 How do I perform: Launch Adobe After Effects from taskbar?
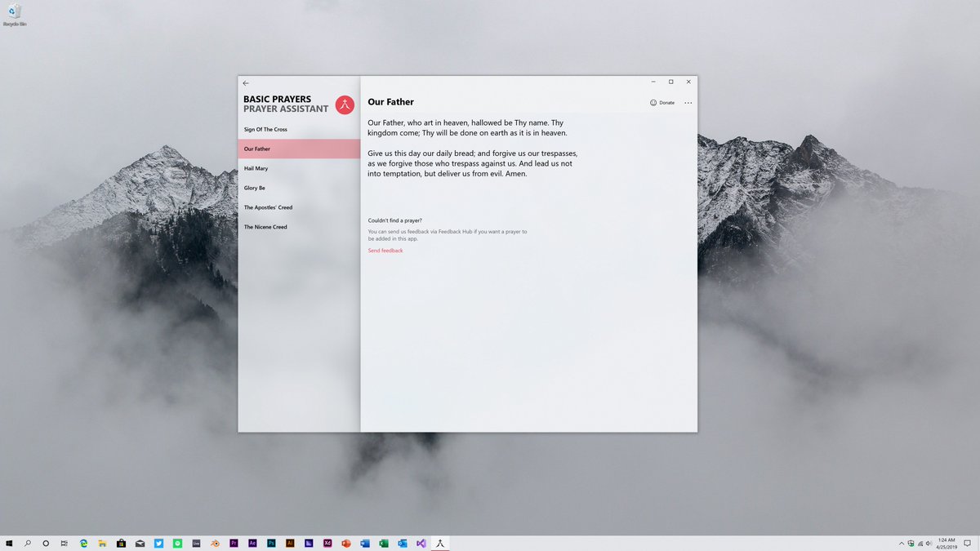252,543
